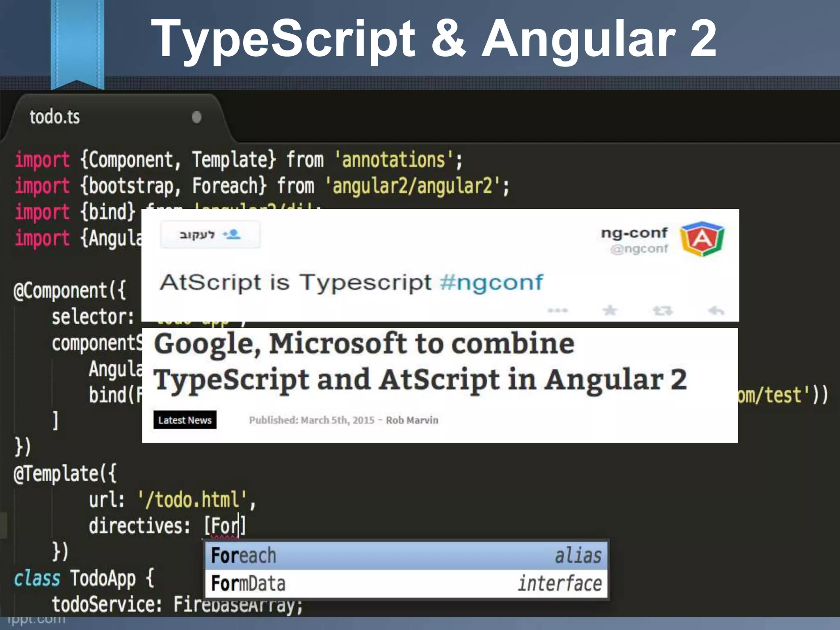Screen dimensions: 840x630
Task: Open the @ngconf handle link
Action: pyautogui.click(x=639, y=249)
